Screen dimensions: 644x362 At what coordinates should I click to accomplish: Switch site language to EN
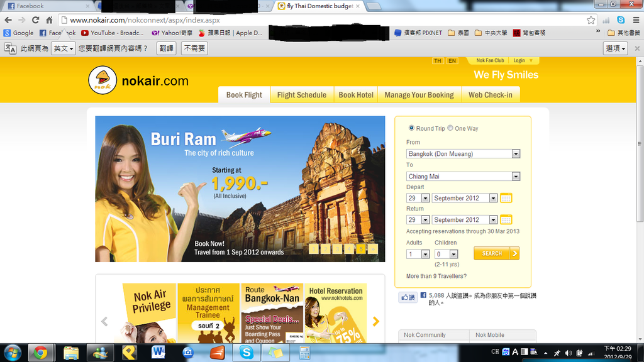pos(452,61)
